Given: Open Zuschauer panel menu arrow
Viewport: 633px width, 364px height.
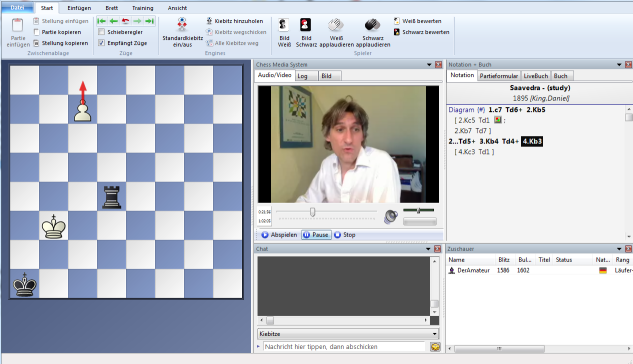Looking at the screenshot, I should [619, 249].
